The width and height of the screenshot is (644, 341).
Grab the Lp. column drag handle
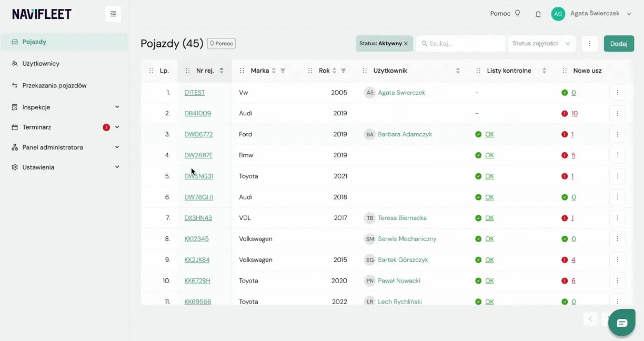coord(152,71)
